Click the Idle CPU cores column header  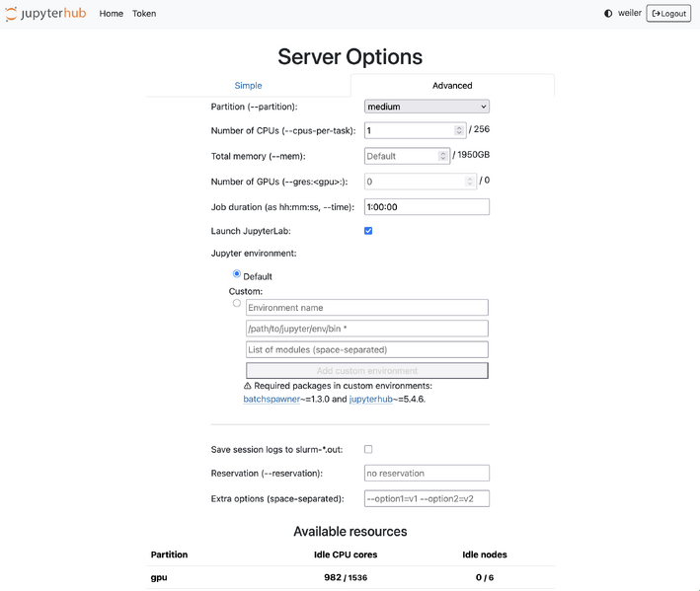pyautogui.click(x=346, y=554)
